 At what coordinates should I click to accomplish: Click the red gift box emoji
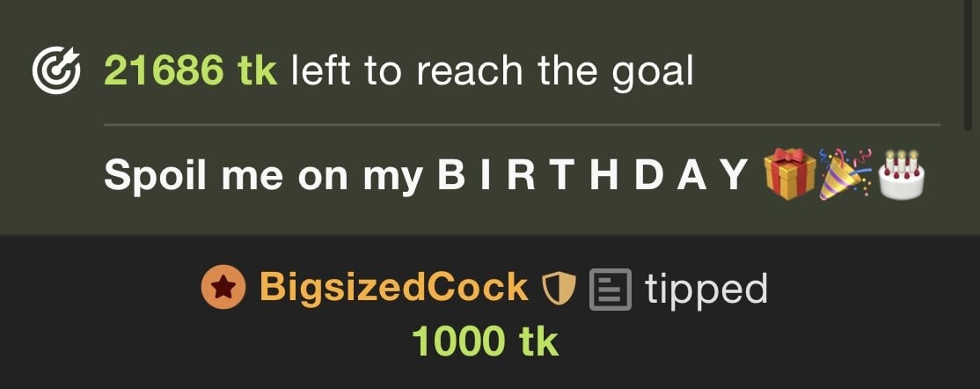(790, 174)
